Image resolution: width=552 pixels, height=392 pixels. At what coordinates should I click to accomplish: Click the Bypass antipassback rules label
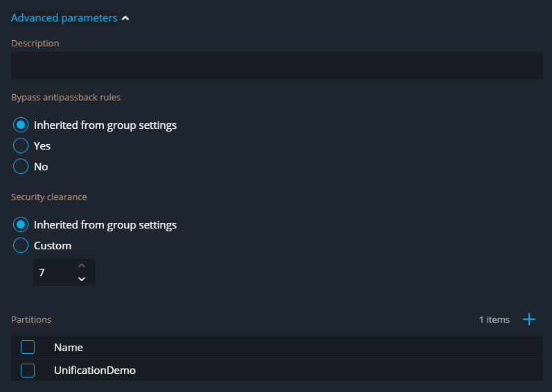pos(66,98)
